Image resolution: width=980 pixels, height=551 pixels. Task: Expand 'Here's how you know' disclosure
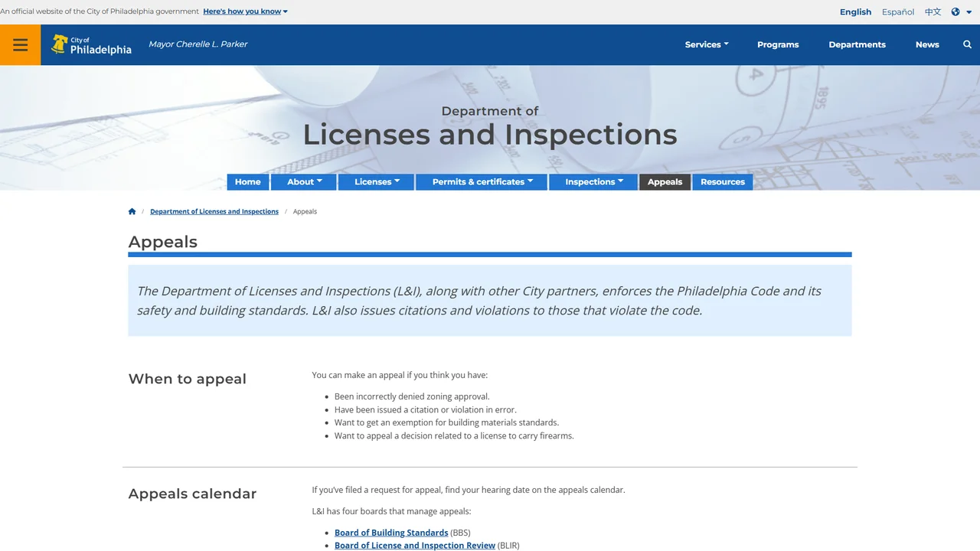click(245, 11)
